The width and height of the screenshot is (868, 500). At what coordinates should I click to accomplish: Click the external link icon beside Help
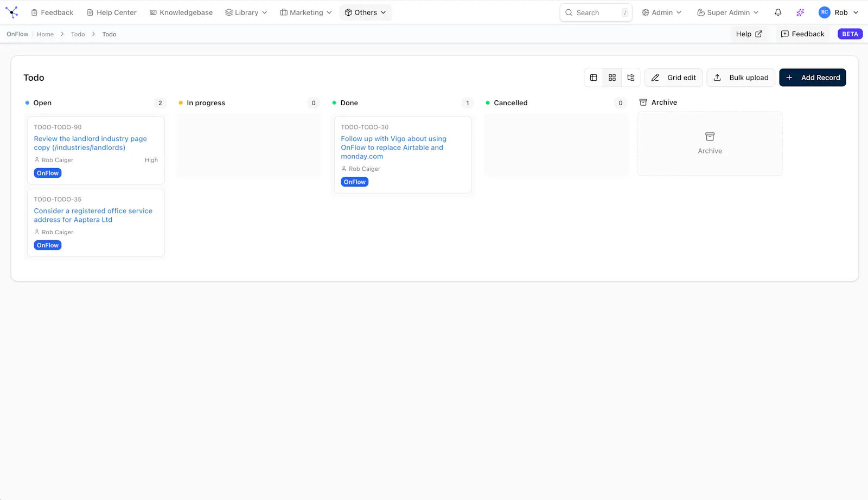(758, 34)
